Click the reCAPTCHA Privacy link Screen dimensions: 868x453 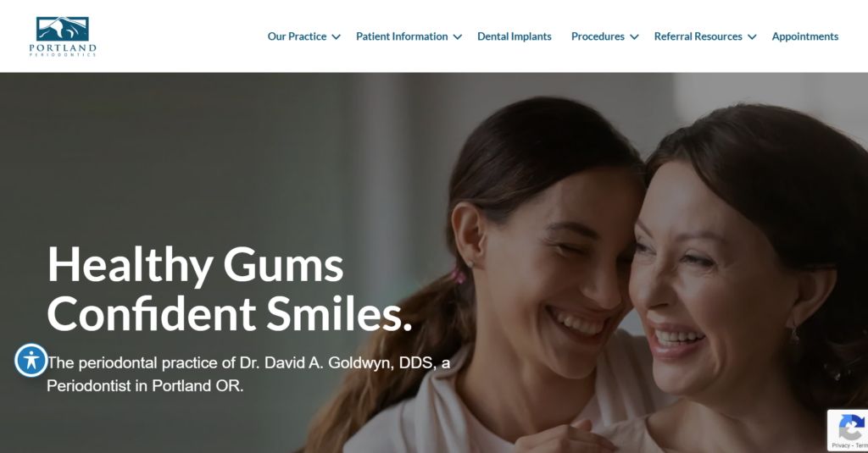840,445
